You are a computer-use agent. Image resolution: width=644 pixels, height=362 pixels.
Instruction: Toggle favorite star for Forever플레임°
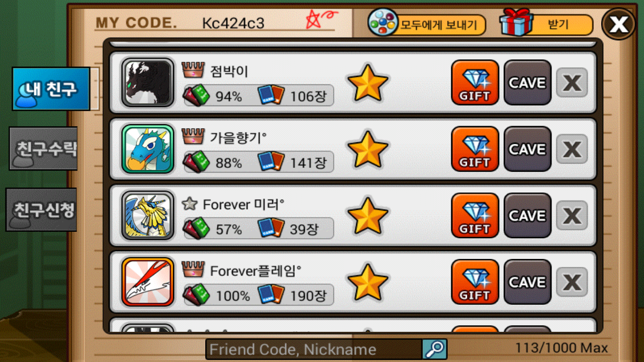pos(368,282)
